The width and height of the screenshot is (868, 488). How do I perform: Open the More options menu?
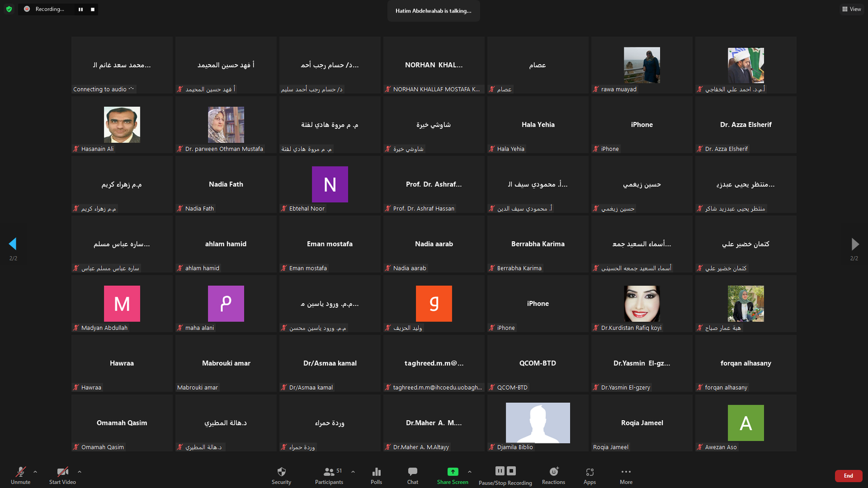[x=626, y=475]
